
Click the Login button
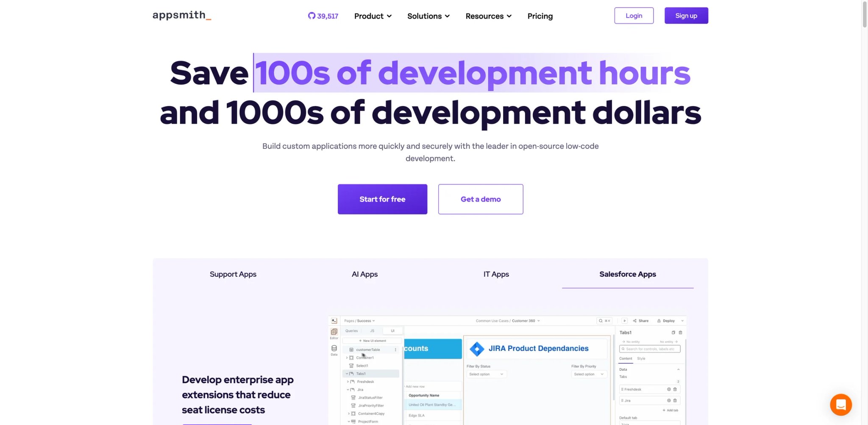[634, 16]
